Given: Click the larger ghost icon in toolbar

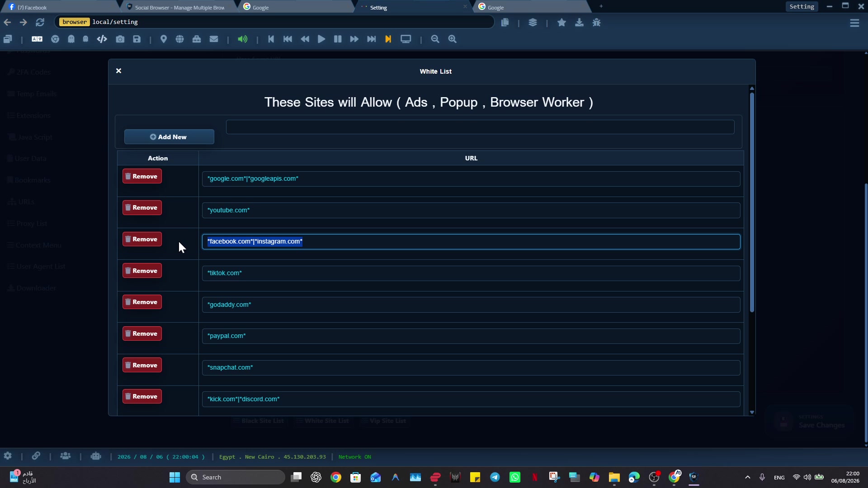Looking at the screenshot, I should pyautogui.click(x=71, y=39).
